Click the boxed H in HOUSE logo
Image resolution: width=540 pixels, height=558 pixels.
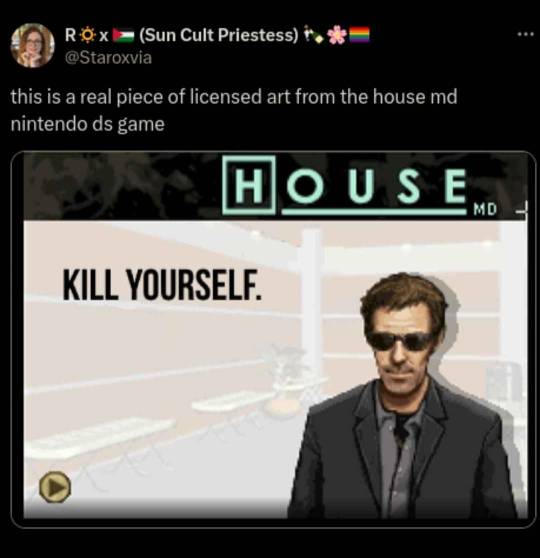pos(249,185)
